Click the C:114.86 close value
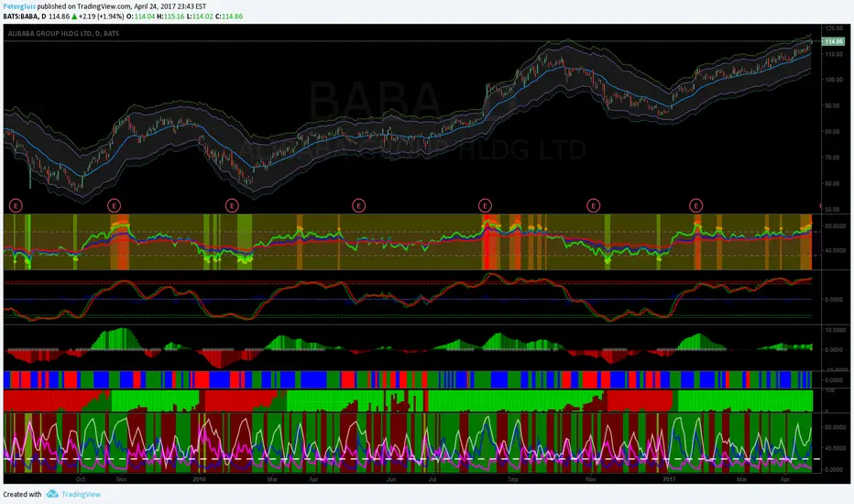The width and height of the screenshot is (854, 504). pyautogui.click(x=229, y=16)
